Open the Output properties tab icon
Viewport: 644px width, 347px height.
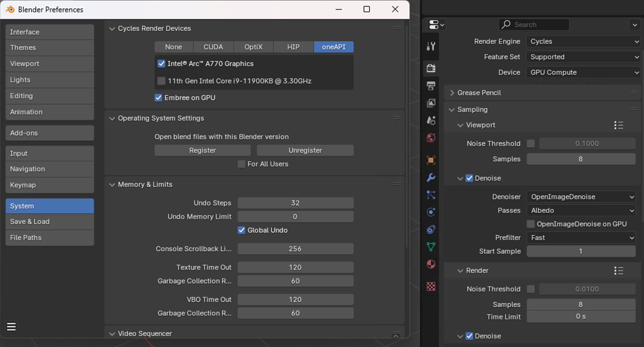[x=431, y=85]
